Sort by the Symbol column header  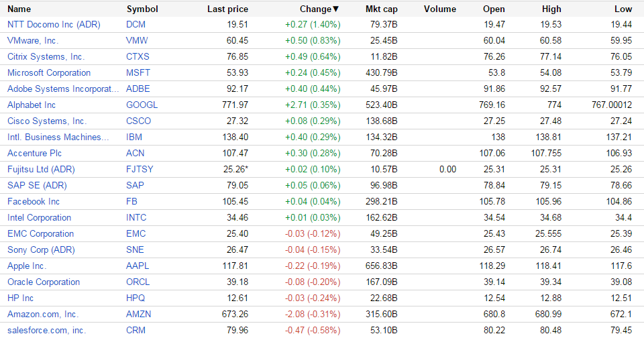click(x=142, y=9)
